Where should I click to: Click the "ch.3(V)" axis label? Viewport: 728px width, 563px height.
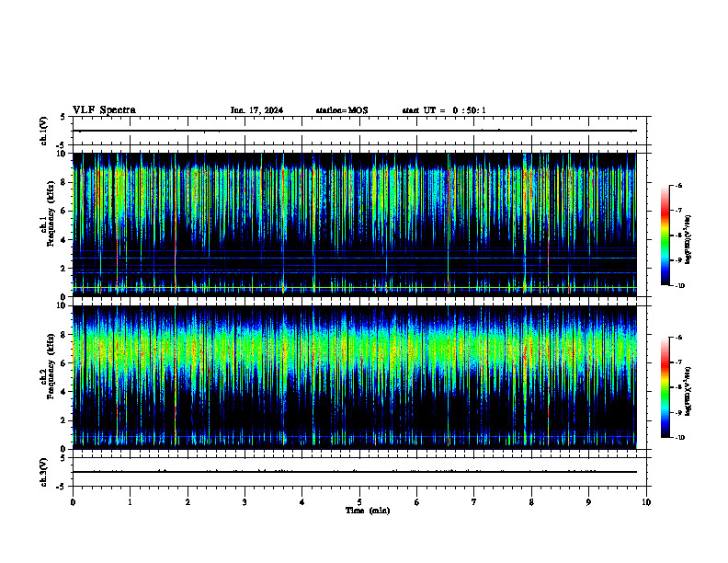[x=44, y=472]
